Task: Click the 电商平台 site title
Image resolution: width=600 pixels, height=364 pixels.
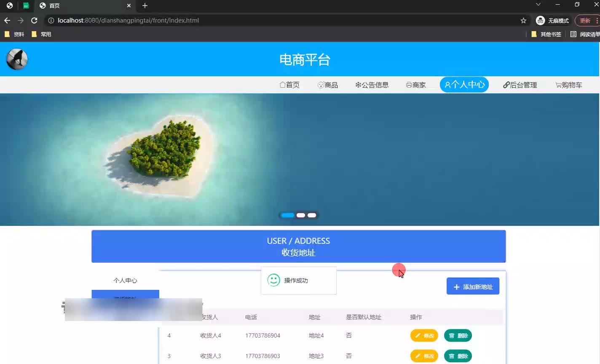Action: click(x=305, y=59)
